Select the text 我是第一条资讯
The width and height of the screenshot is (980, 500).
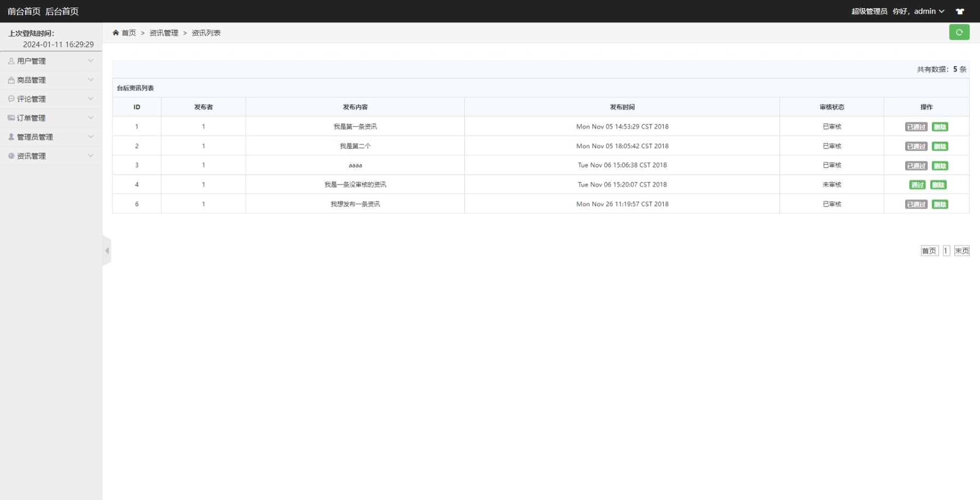pyautogui.click(x=355, y=127)
